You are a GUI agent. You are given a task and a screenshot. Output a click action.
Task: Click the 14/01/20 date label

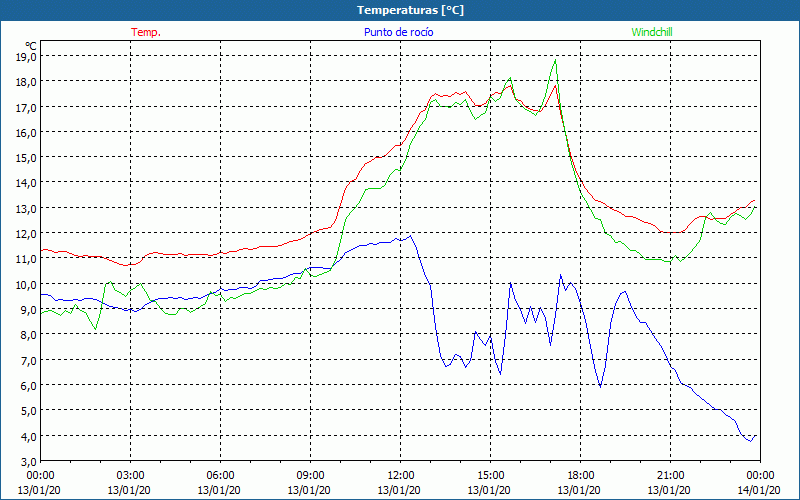[x=760, y=490]
